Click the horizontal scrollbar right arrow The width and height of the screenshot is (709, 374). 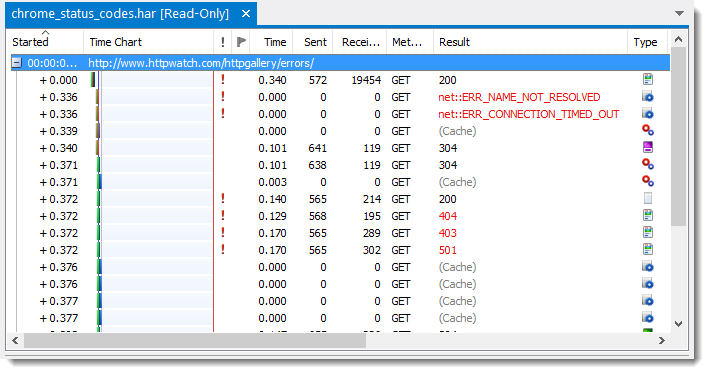tap(662, 341)
